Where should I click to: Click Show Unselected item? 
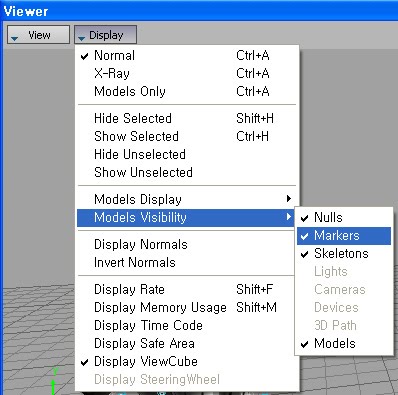[186, 172]
